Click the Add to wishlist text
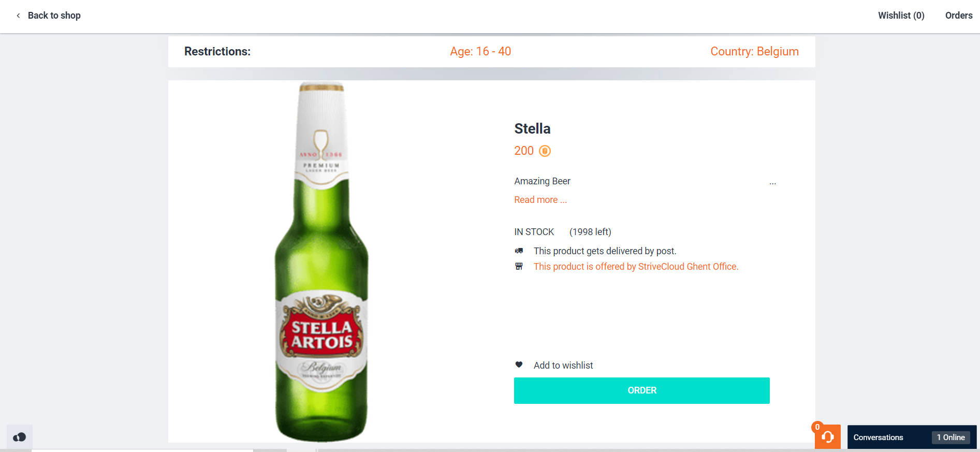The image size is (980, 452). coord(563,366)
